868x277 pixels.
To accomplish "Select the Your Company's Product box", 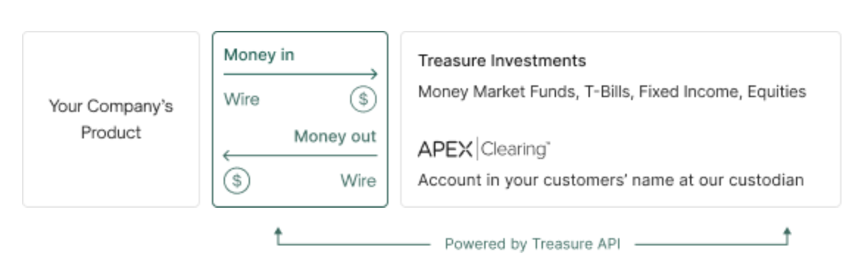I will [x=111, y=119].
